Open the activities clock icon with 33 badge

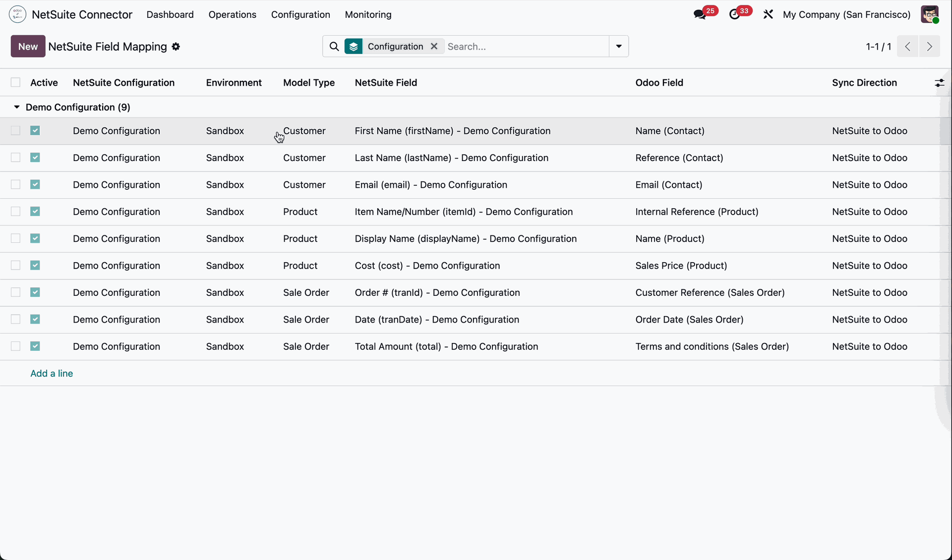735,14
